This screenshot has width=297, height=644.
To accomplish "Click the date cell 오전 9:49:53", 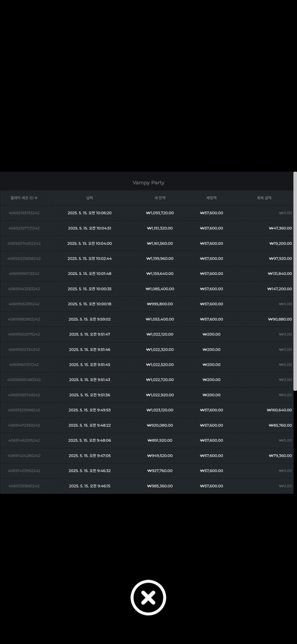I will (90, 410).
